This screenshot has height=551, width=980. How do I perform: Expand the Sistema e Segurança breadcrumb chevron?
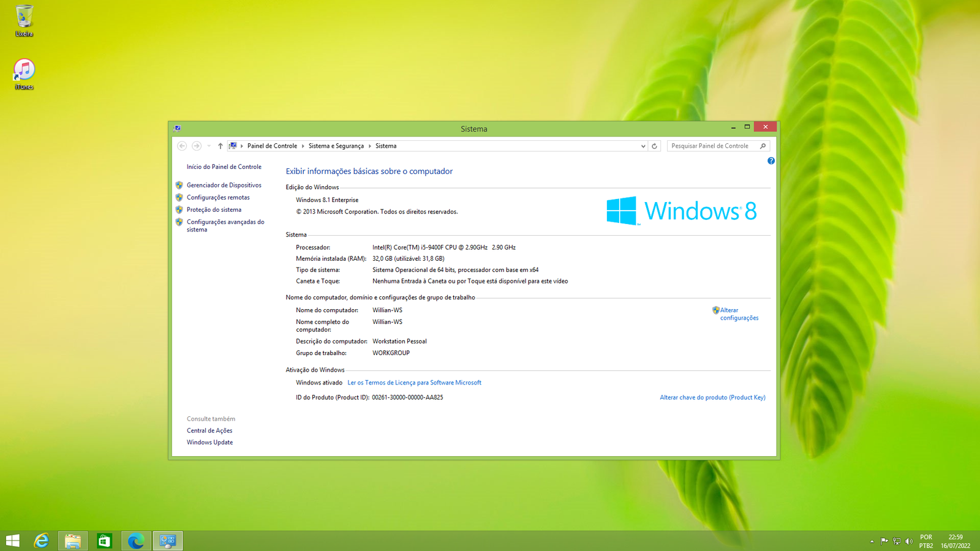pos(371,146)
